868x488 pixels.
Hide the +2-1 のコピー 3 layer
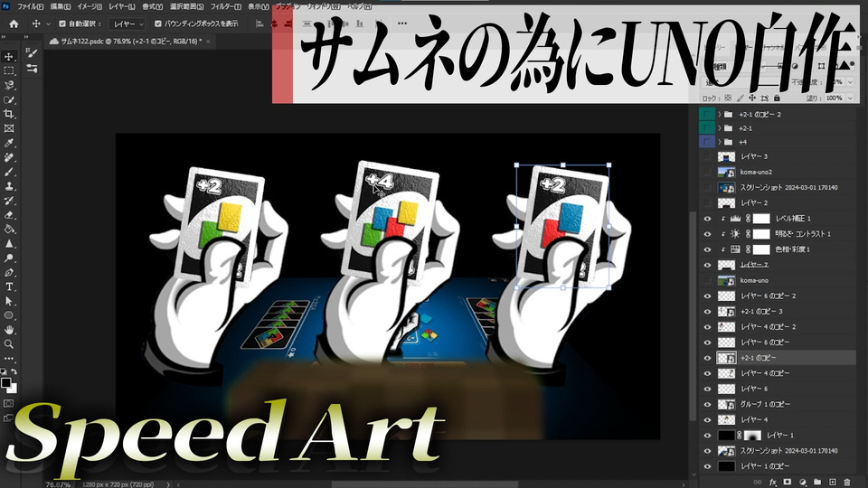[707, 312]
